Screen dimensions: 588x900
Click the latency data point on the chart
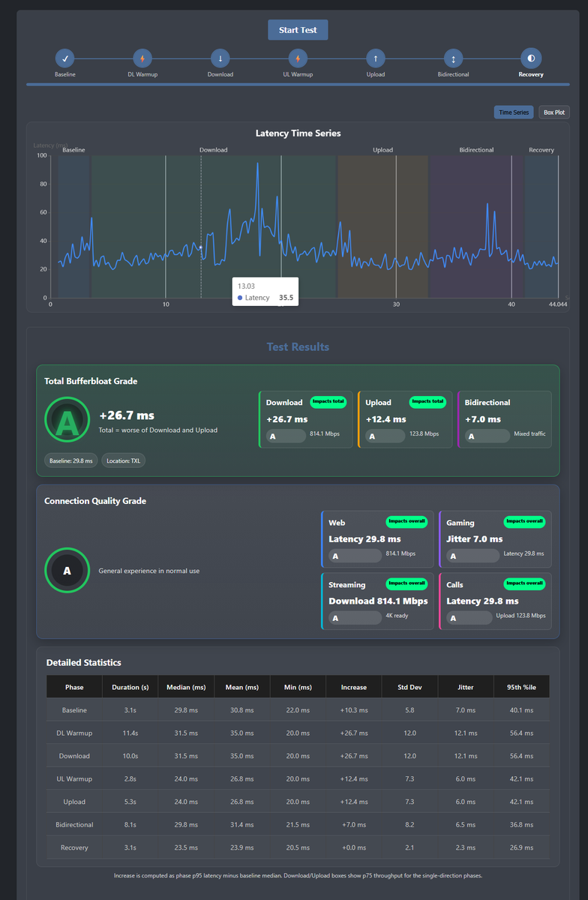click(x=201, y=247)
